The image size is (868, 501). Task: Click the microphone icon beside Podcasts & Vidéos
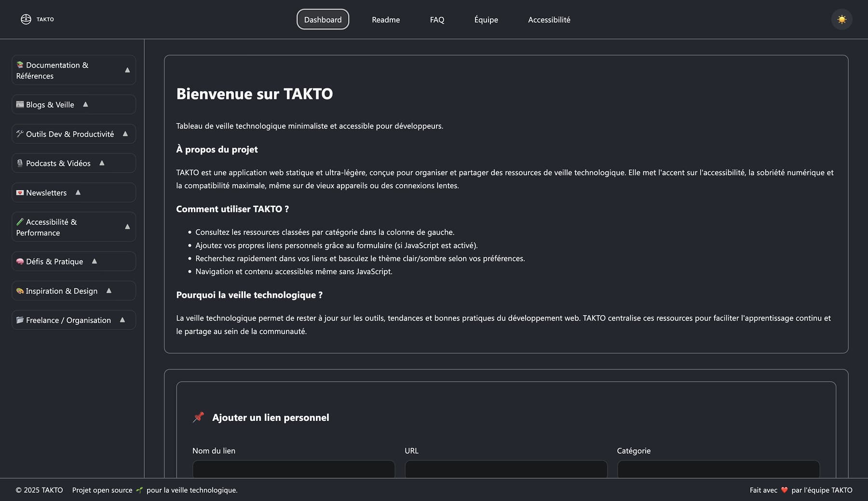[19, 163]
